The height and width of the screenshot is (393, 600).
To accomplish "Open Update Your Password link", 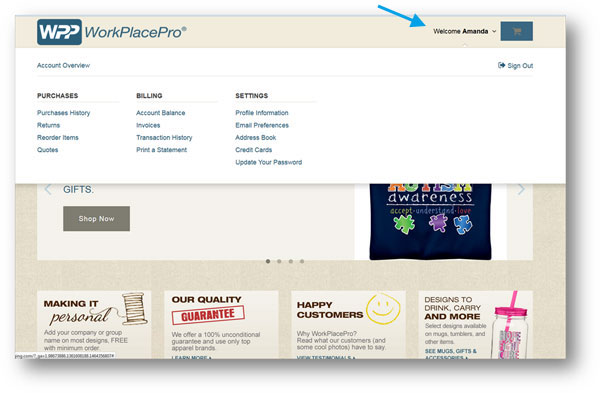I will tap(269, 162).
